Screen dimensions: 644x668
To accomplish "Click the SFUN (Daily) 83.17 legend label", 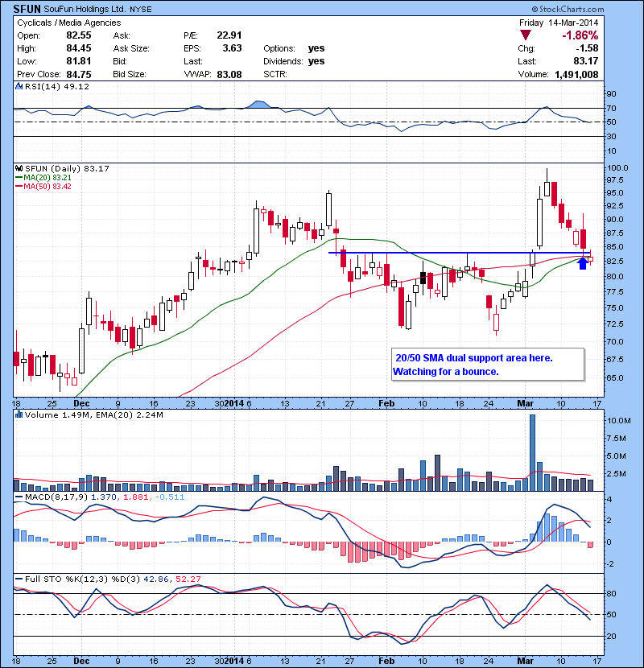I will [x=67, y=168].
